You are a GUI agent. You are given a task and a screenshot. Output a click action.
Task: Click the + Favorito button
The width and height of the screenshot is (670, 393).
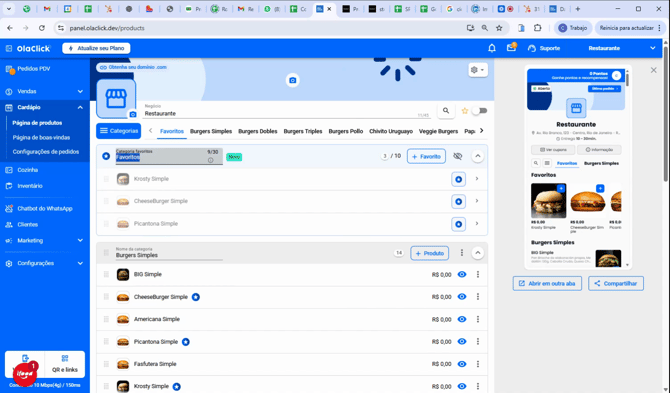(x=426, y=156)
